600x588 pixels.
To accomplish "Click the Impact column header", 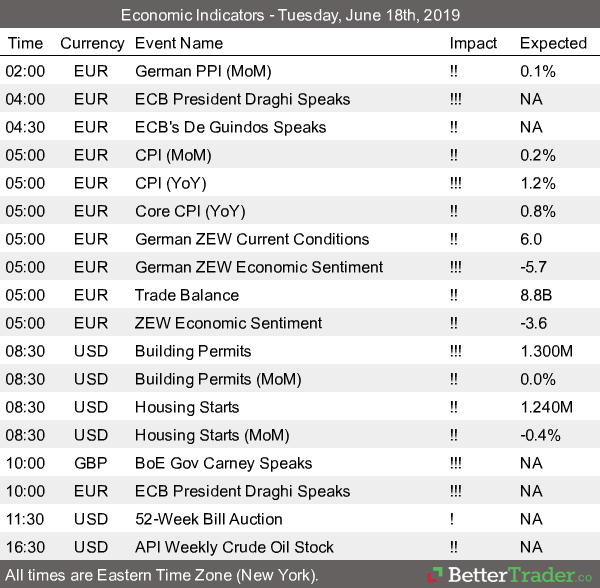I will (473, 43).
